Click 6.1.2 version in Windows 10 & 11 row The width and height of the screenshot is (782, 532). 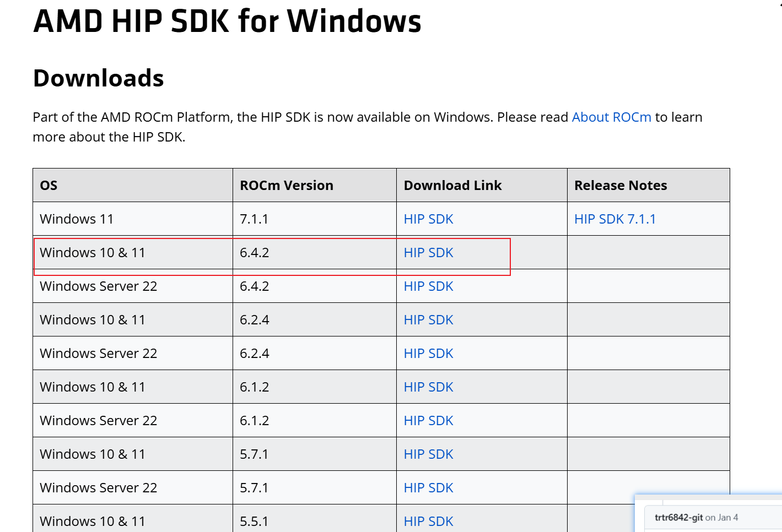pyautogui.click(x=255, y=387)
